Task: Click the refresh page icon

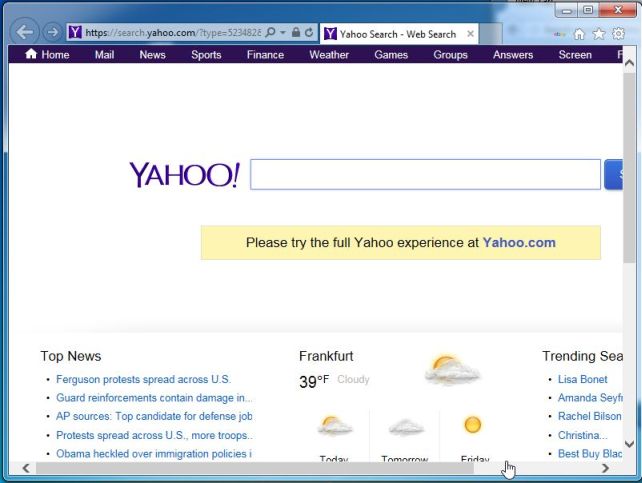Action: [x=309, y=32]
